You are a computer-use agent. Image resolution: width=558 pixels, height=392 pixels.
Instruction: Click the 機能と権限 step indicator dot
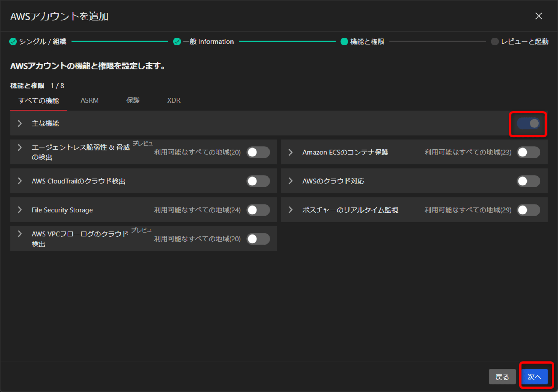point(344,42)
